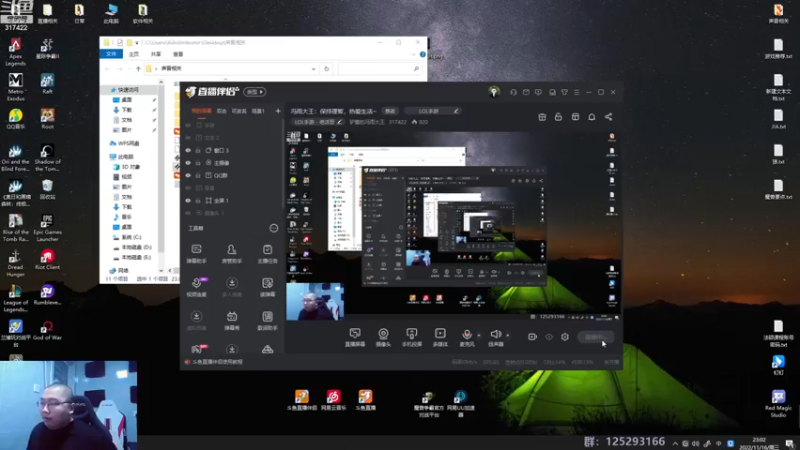Click the Explorer search box
Viewport: 800px width, 450px height.
click(x=381, y=68)
